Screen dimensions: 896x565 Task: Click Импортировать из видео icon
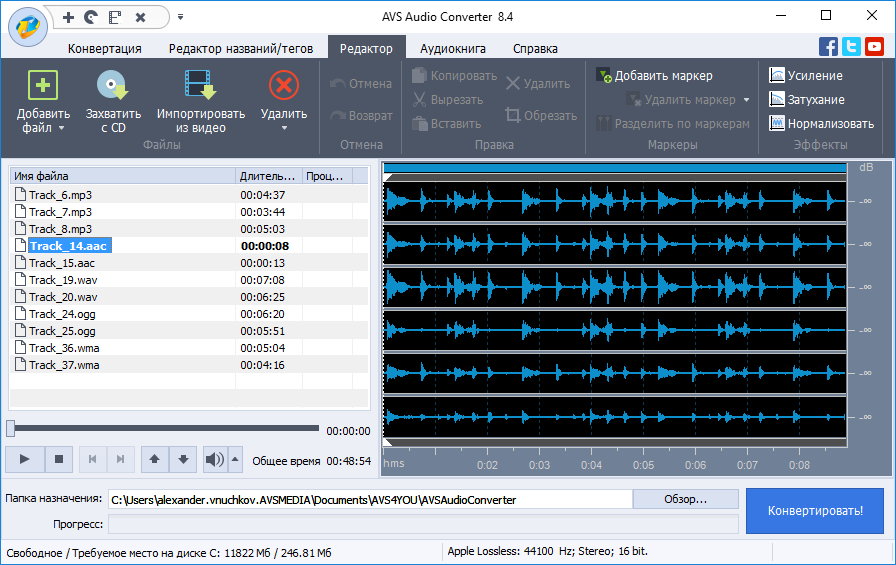point(201,86)
